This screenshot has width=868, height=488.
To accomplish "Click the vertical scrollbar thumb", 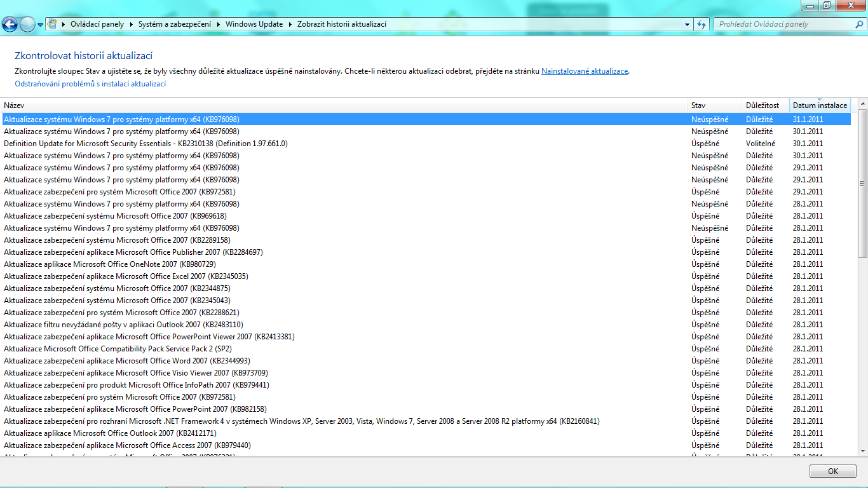I will [862, 183].
